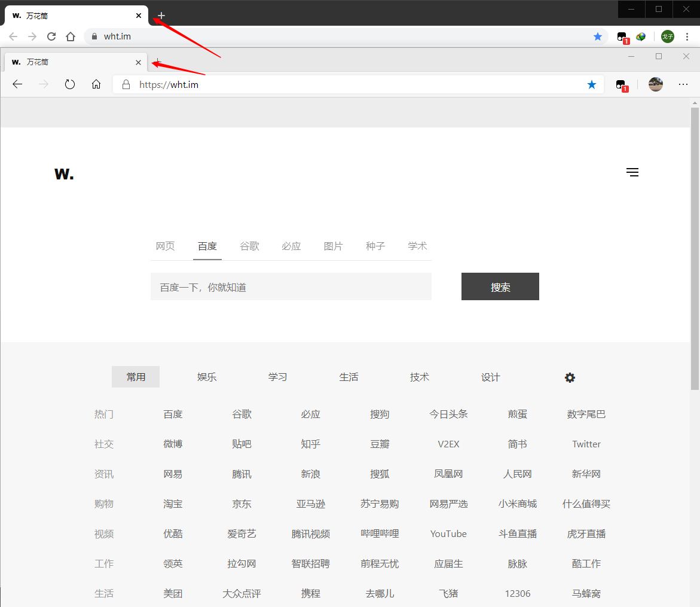Open the 领英 link
700x607 pixels.
173,564
